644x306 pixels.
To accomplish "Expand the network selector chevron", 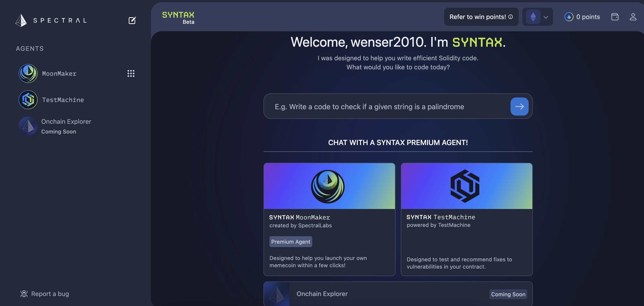I will pyautogui.click(x=546, y=17).
